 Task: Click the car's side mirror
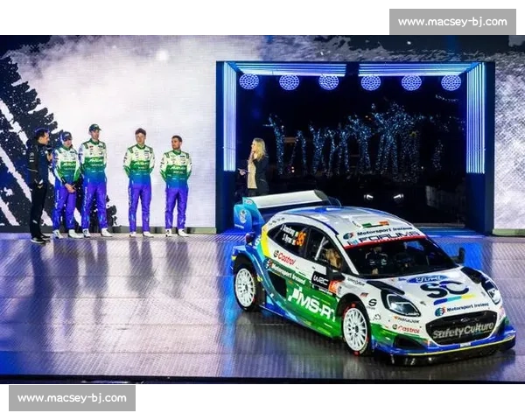click(459, 255)
